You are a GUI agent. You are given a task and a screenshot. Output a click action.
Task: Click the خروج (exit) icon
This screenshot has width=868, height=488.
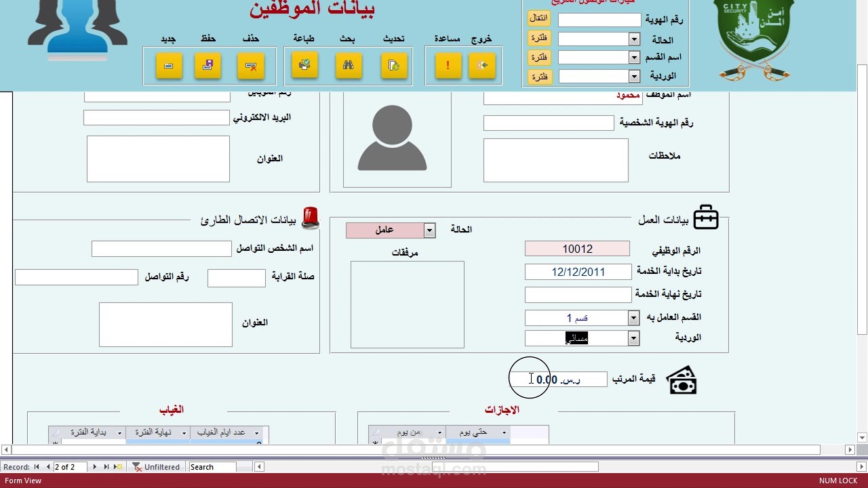tap(483, 66)
